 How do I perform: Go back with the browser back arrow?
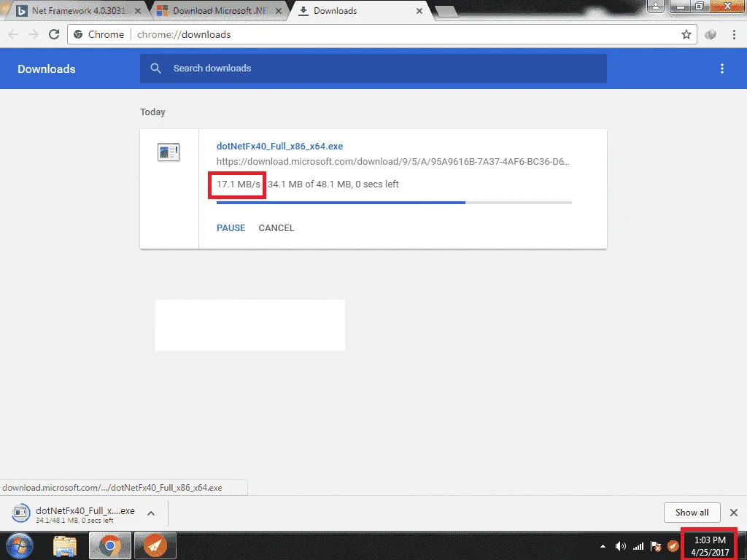[13, 34]
